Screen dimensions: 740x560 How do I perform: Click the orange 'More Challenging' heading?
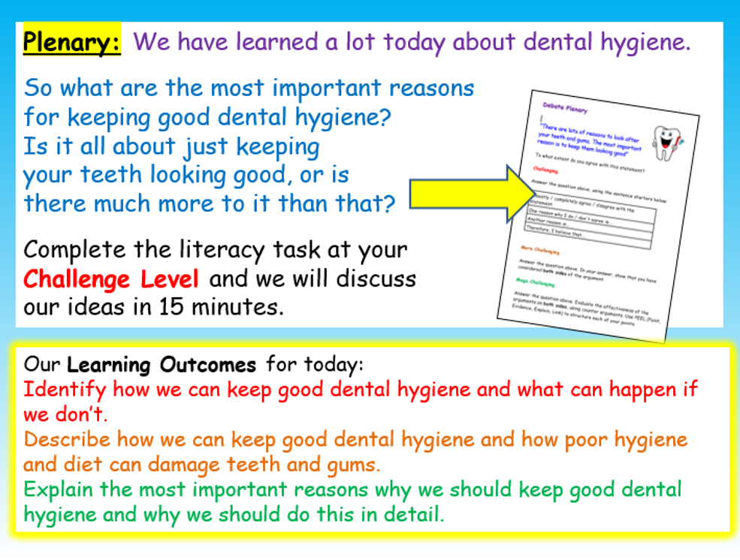(x=540, y=249)
